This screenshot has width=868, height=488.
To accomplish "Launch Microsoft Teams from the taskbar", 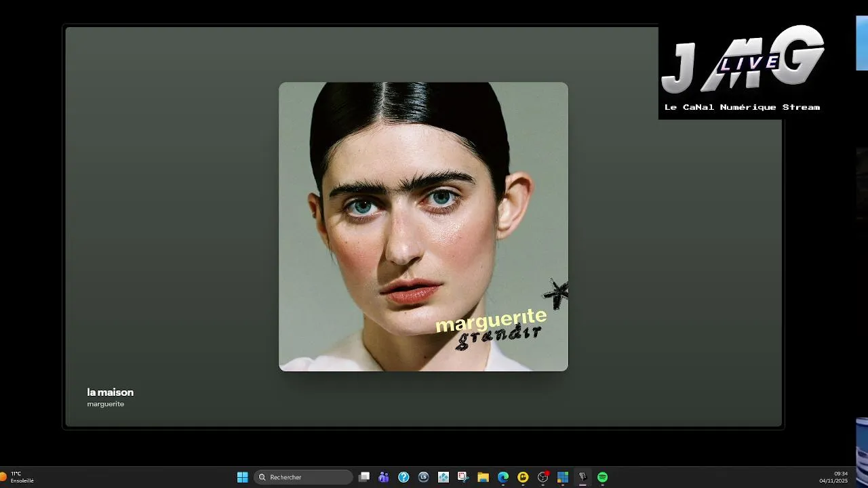I will click(384, 477).
